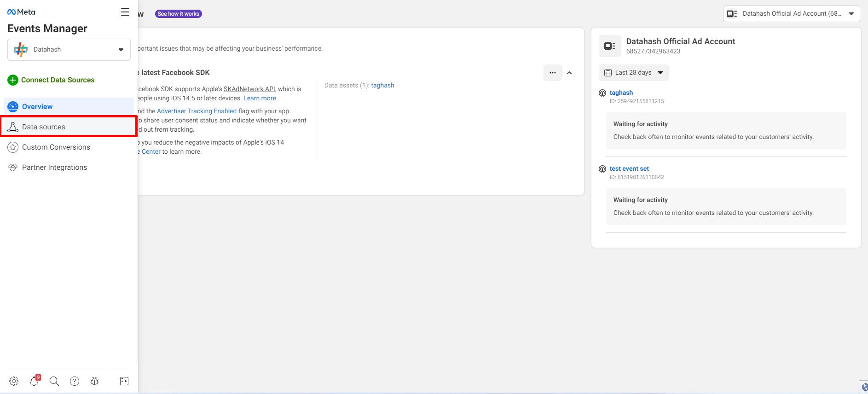Viewport: 868px width, 394px height.
Task: Open the Datahash Official Ad Account selector
Action: point(792,14)
